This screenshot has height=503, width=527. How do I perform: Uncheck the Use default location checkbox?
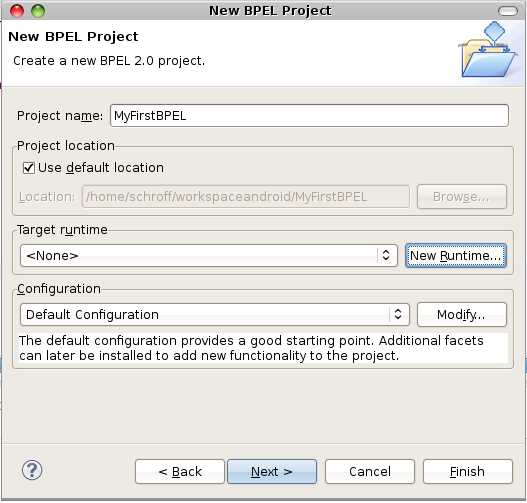pyautogui.click(x=29, y=168)
